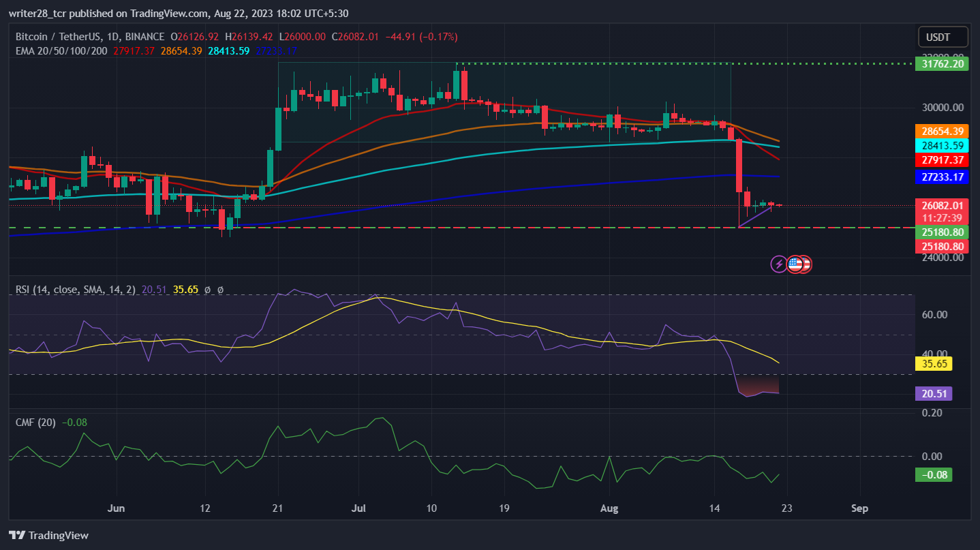Click the EMA 50 value 28654.39 in legend

181,50
